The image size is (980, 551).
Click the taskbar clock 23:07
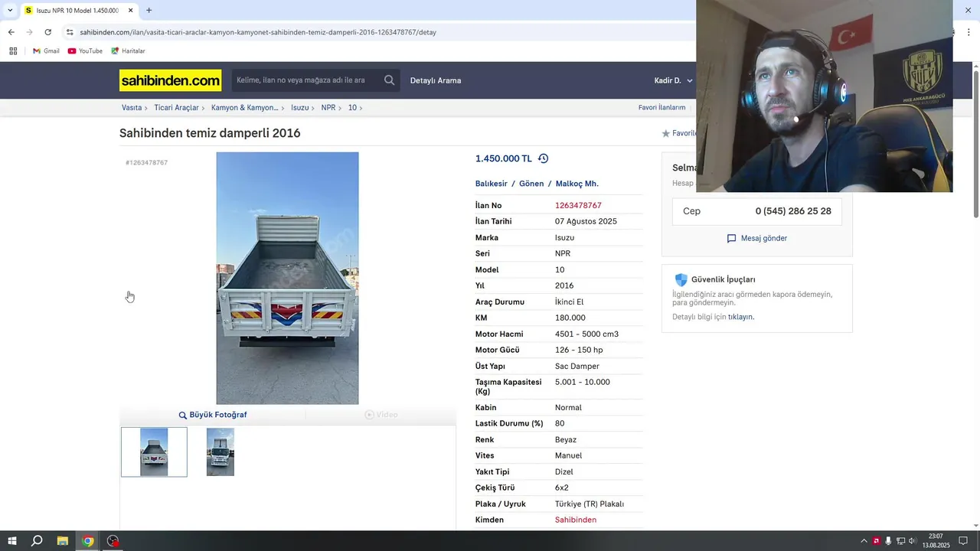(x=936, y=541)
